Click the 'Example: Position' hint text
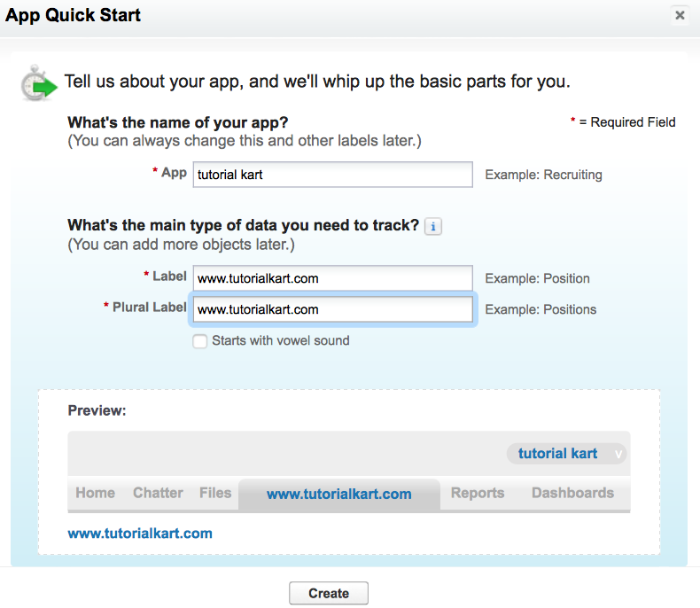The width and height of the screenshot is (700, 608). [537, 278]
